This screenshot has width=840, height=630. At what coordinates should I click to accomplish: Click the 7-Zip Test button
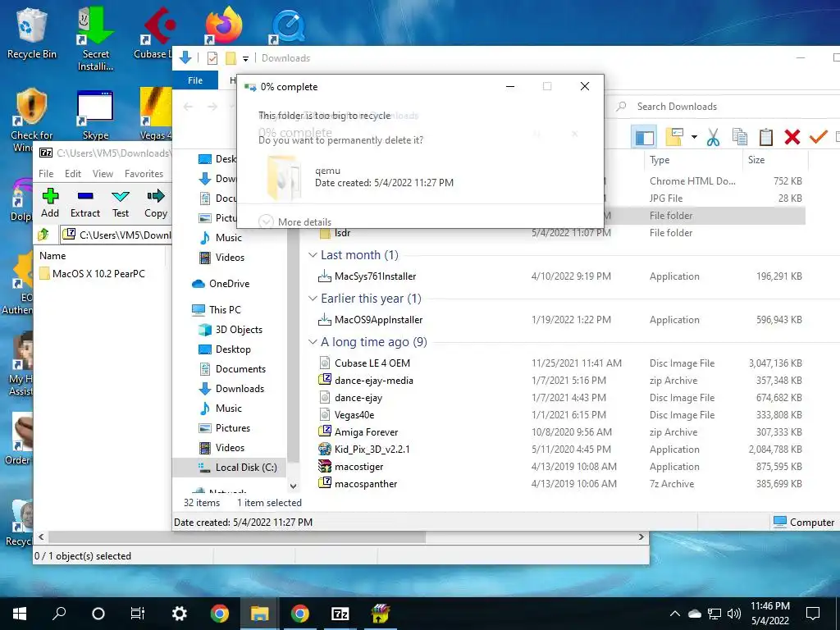tap(121, 203)
